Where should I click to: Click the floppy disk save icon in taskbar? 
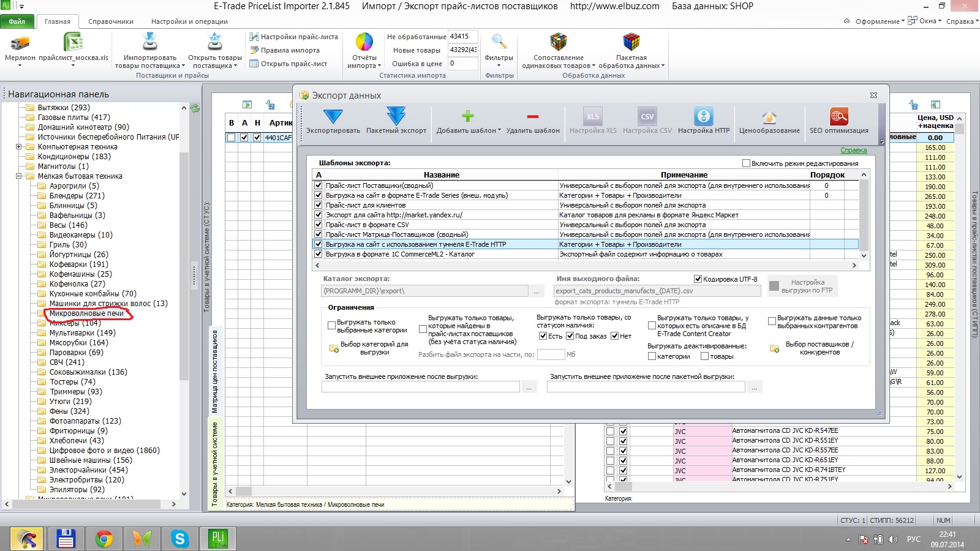(66, 539)
